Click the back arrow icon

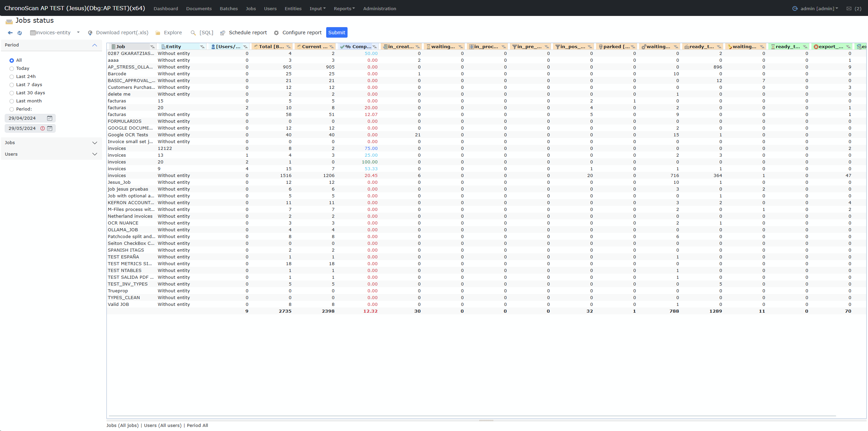(10, 33)
